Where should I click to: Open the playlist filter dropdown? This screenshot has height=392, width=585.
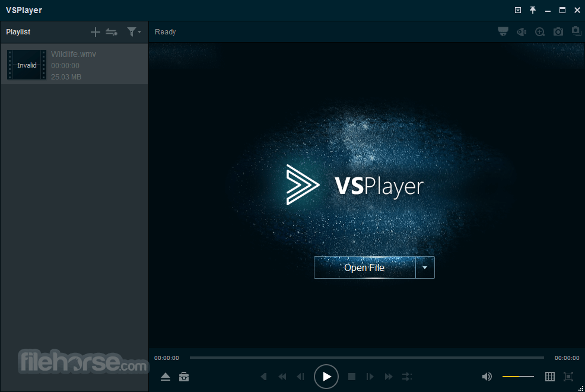coord(134,32)
